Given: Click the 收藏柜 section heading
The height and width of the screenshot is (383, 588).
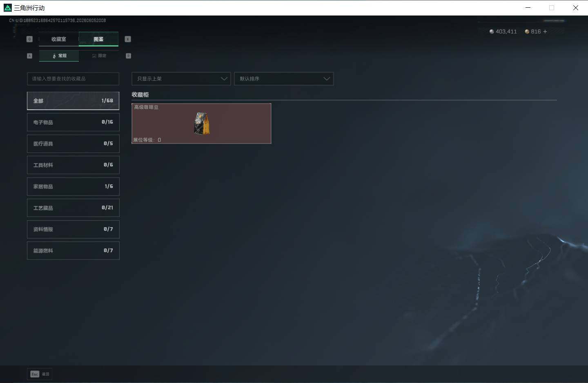Looking at the screenshot, I should (140, 95).
